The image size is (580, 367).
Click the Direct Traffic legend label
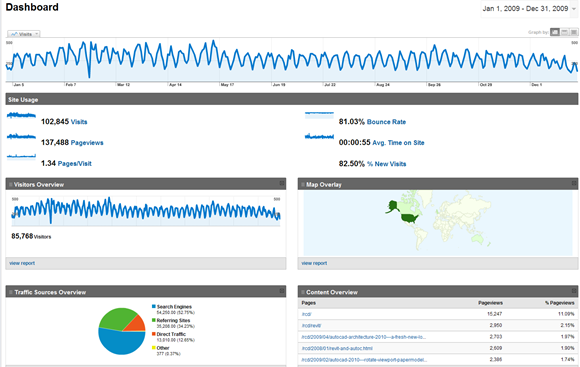click(x=171, y=334)
